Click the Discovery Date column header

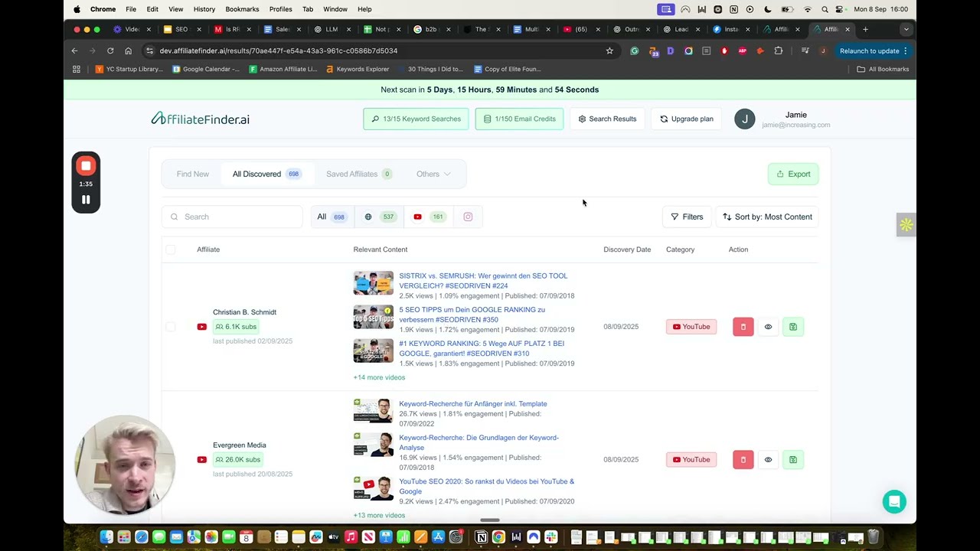pos(627,249)
